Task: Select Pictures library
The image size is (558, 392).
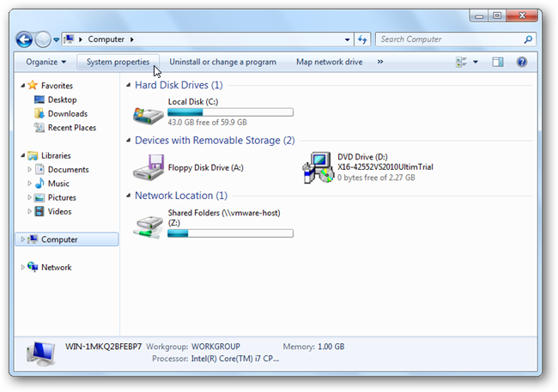Action: click(x=62, y=198)
